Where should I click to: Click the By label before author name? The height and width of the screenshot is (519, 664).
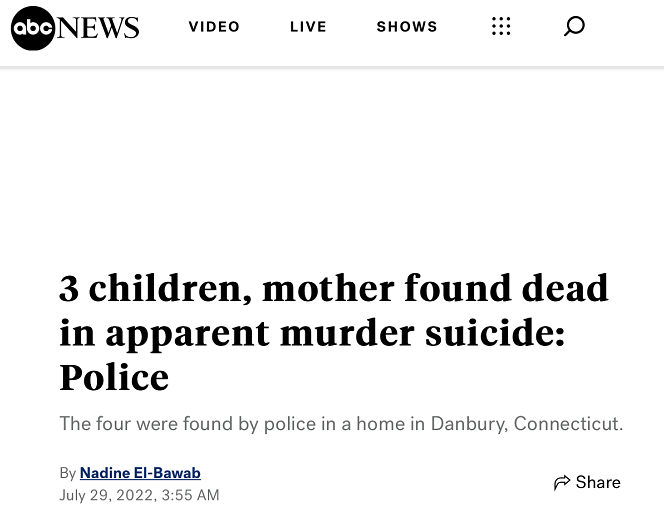pyautogui.click(x=68, y=473)
